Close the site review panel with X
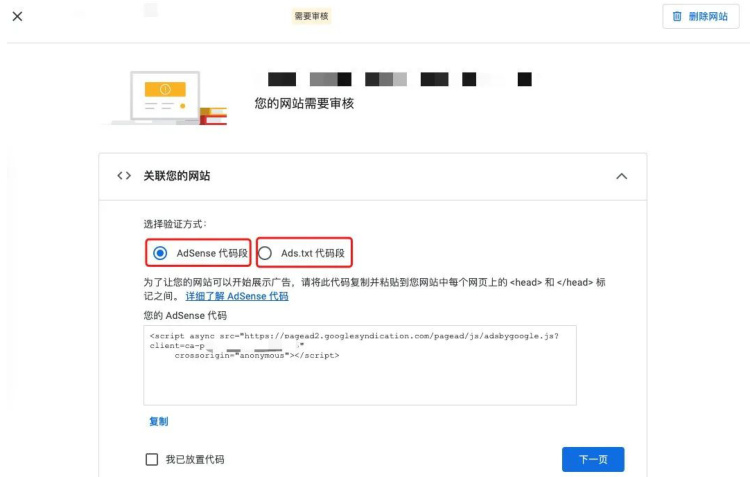750x477 pixels. 17,16
